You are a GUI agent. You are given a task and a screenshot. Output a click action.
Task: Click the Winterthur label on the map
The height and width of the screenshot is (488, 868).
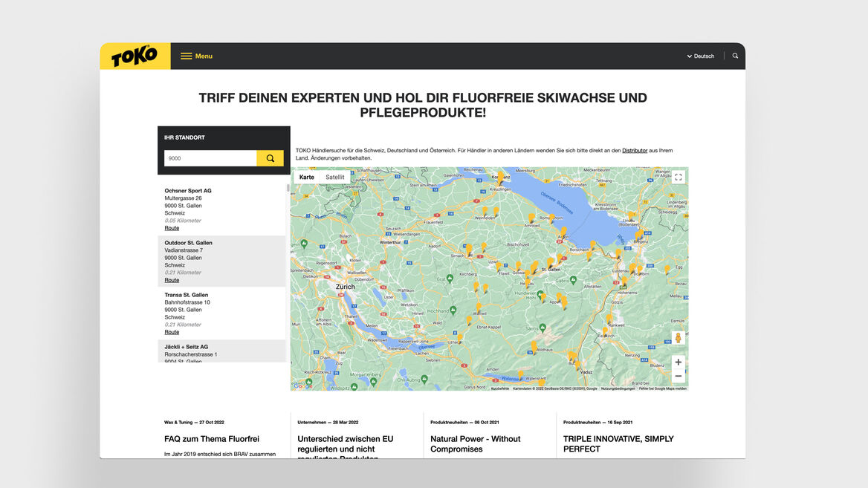pos(390,242)
